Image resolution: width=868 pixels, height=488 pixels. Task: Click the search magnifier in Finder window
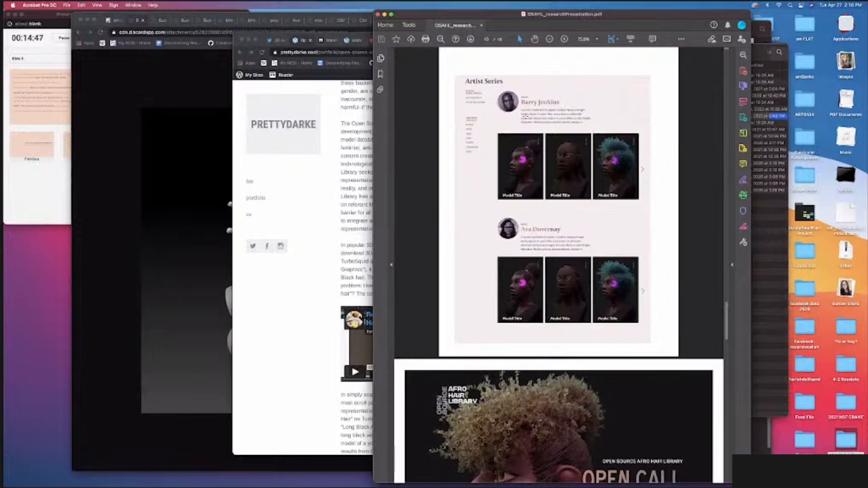780,52
